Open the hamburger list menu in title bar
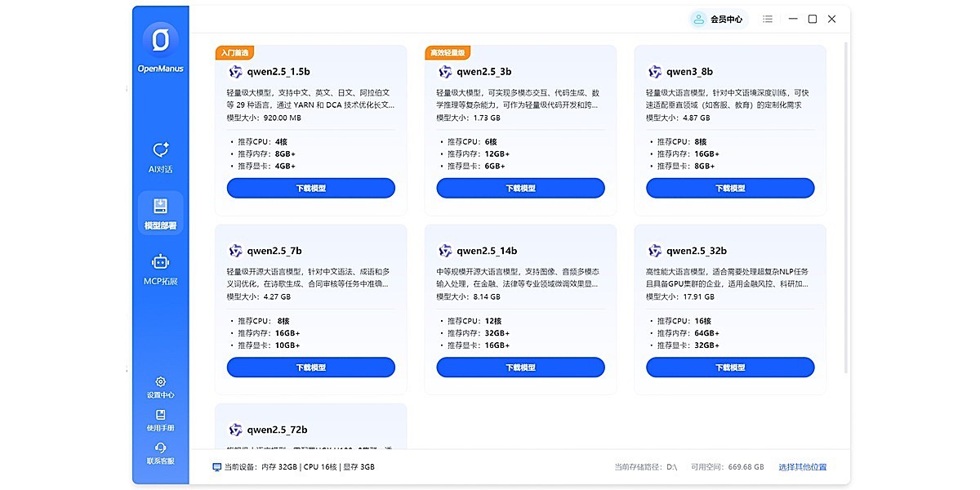This screenshot has width=980, height=490. [x=768, y=19]
